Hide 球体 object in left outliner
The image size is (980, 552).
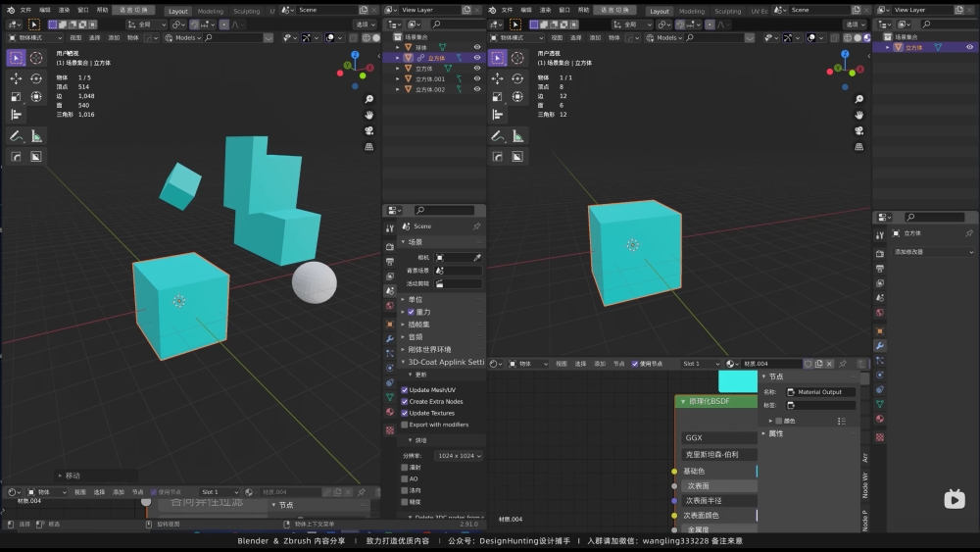[x=477, y=47]
